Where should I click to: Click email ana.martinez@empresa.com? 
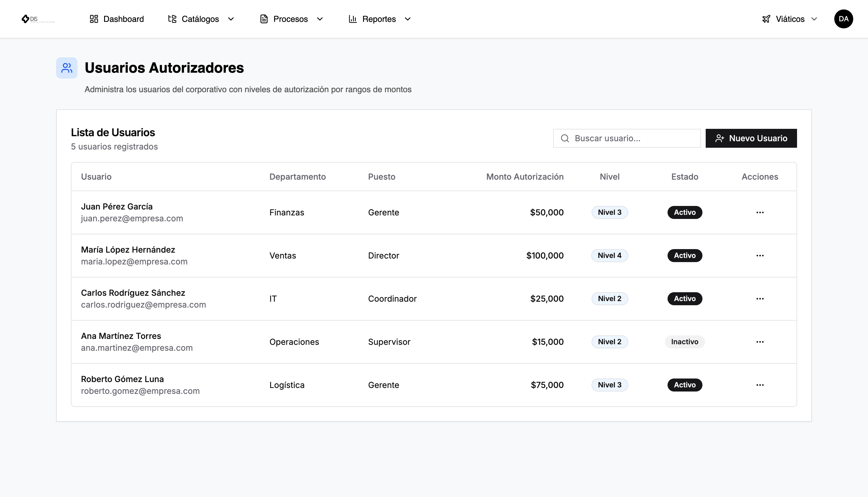tap(137, 348)
